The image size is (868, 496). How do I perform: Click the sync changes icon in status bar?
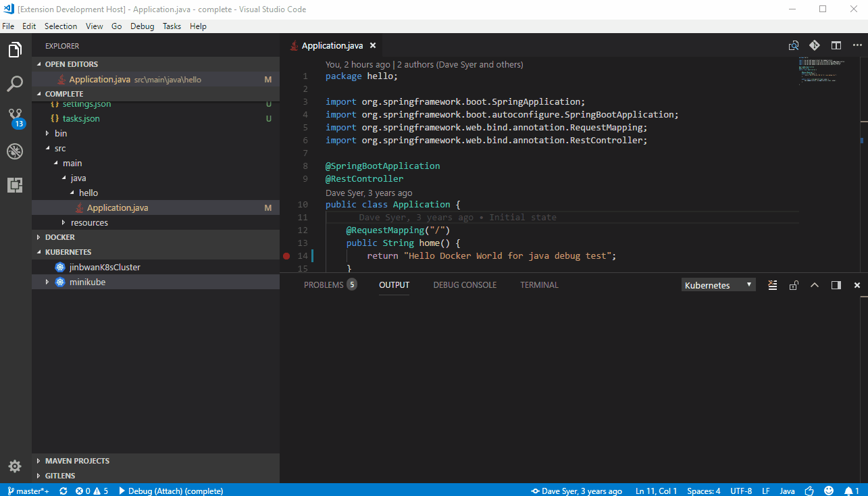[63, 491]
